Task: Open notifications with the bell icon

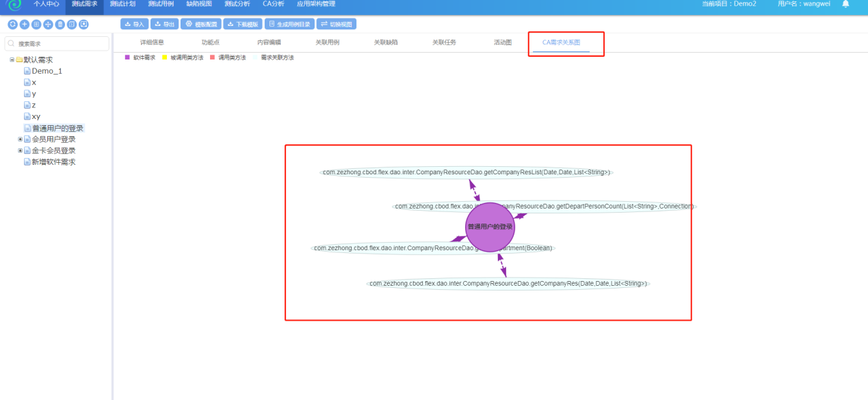Action: pos(845,4)
